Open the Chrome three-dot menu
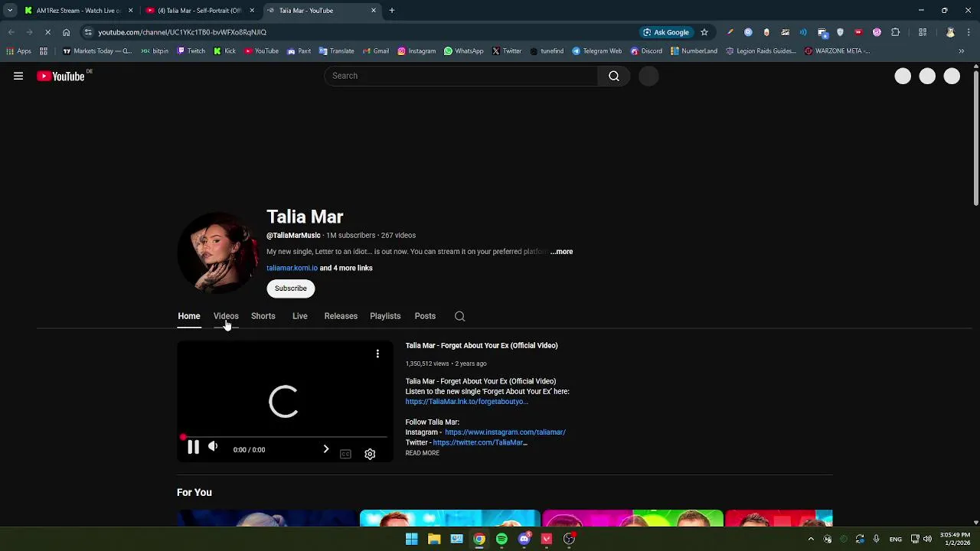 [x=969, y=32]
